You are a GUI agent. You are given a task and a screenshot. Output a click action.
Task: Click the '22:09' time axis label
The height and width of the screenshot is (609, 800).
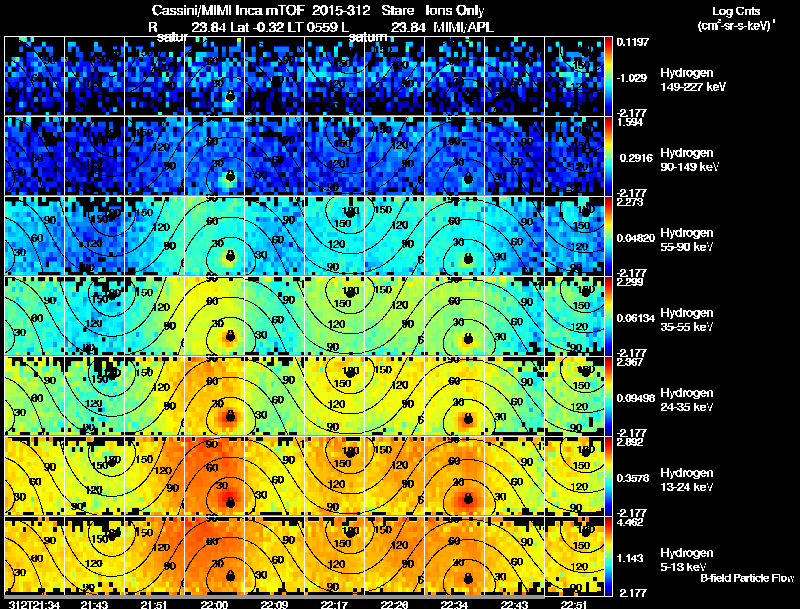tap(274, 605)
